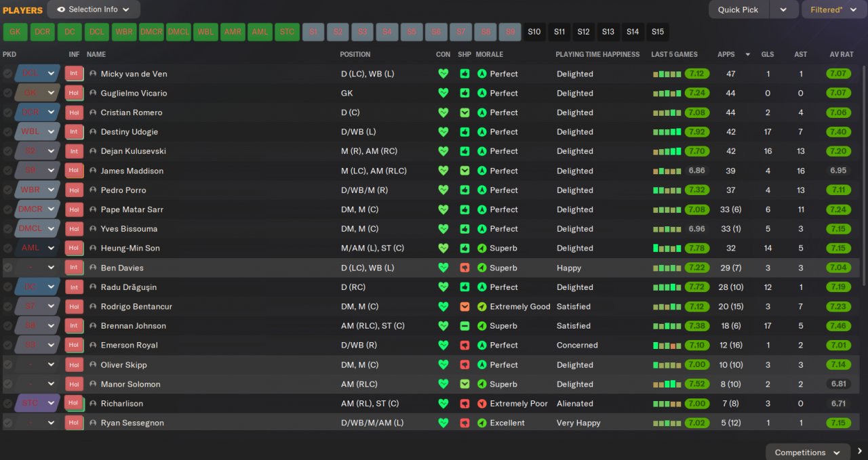This screenshot has height=460, width=868.
Task: Click Ben Davies' red sharpness icon
Action: click(x=465, y=268)
